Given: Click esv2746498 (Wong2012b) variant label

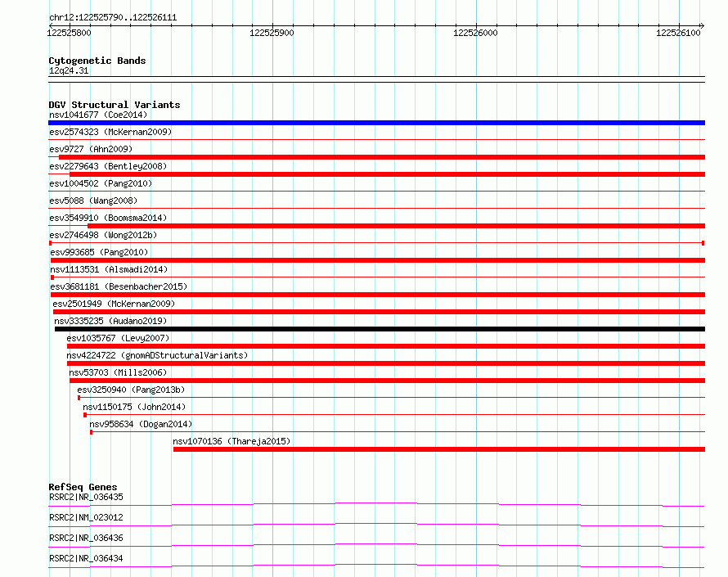Looking at the screenshot, I should [x=103, y=235].
